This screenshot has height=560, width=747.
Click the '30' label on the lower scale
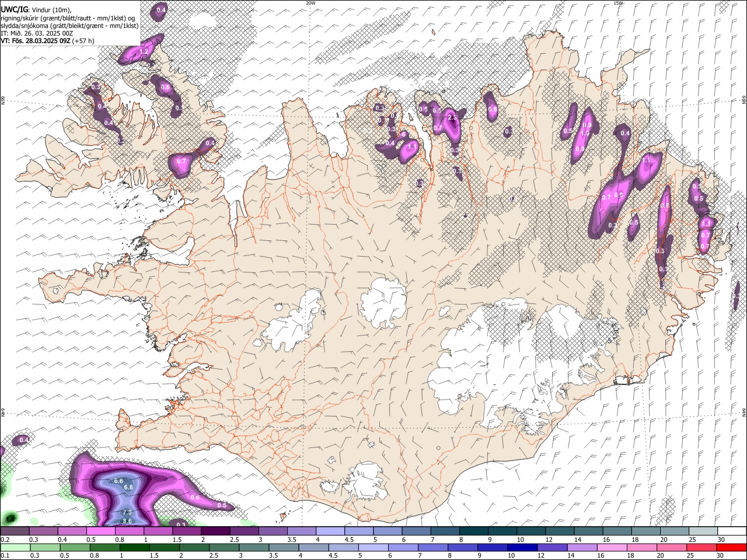coord(721,556)
